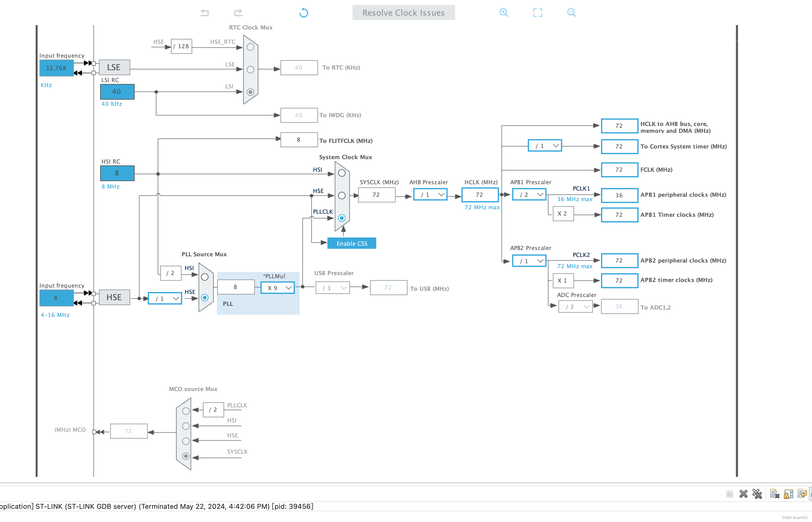Open the USB Prescaler dropdown

pyautogui.click(x=332, y=288)
